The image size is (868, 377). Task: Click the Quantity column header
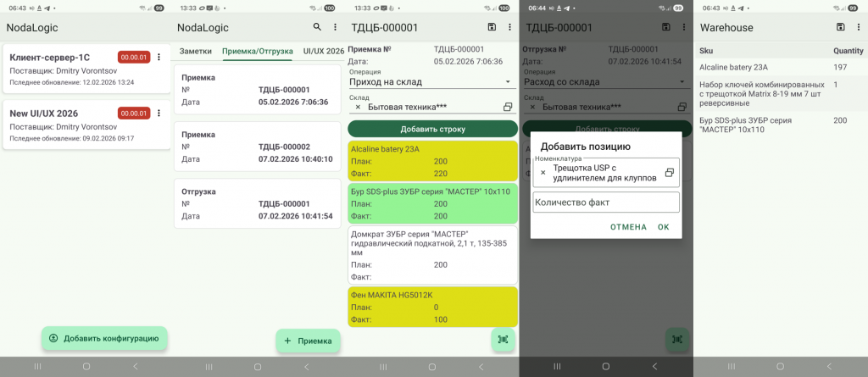pyautogui.click(x=848, y=50)
